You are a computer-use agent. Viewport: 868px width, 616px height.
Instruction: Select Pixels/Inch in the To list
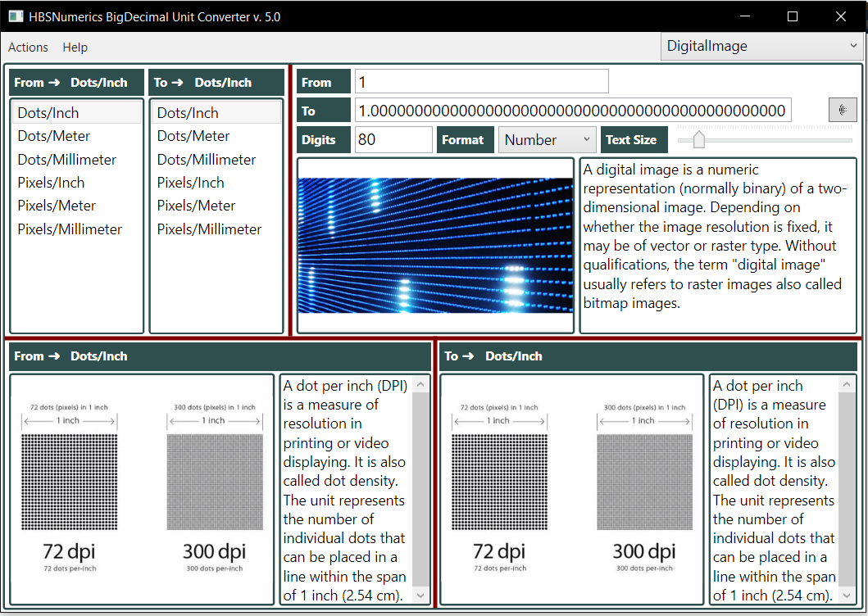tap(191, 183)
